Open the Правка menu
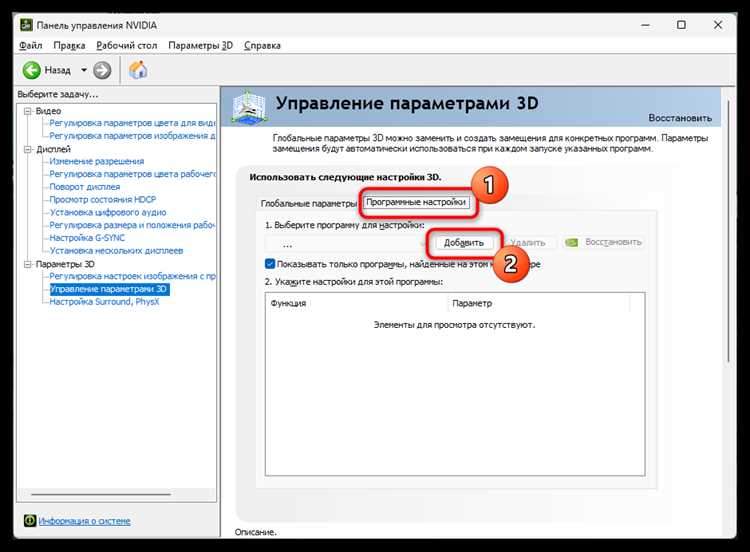 click(69, 45)
